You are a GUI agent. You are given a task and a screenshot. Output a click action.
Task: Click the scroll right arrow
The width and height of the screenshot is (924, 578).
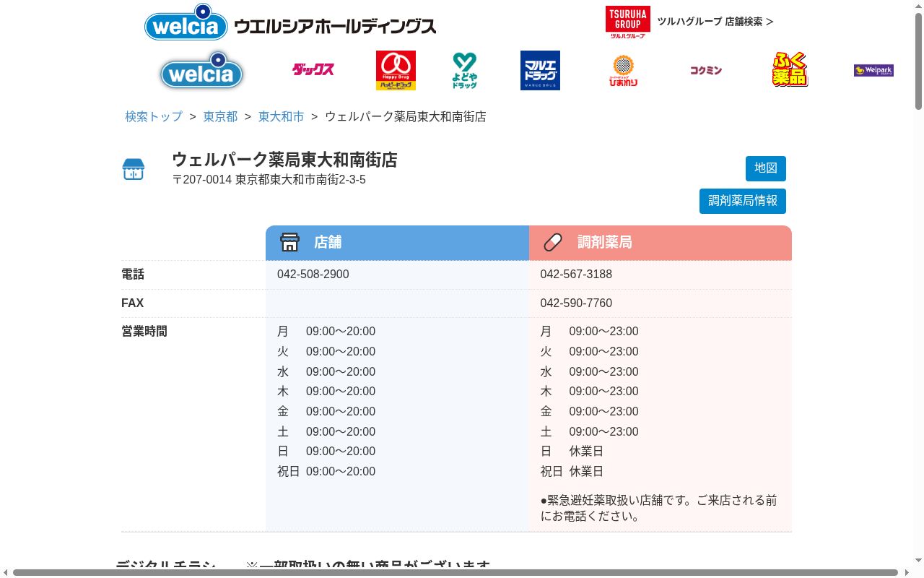click(907, 572)
